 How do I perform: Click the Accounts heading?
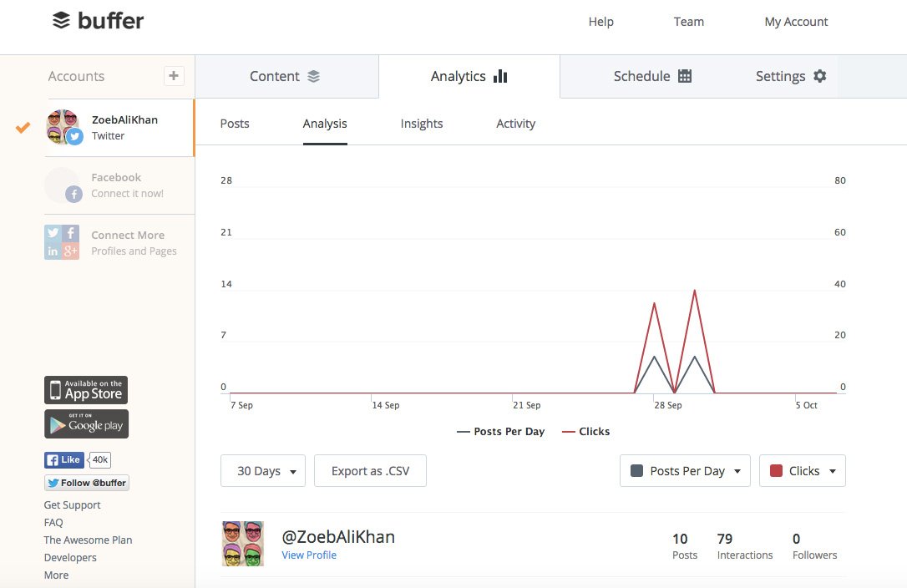point(76,76)
